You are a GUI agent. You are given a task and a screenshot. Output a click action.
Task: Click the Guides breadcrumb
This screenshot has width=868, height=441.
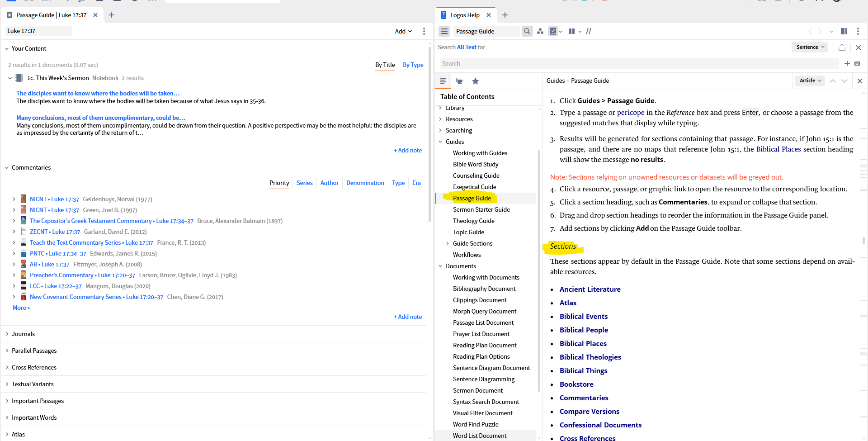pyautogui.click(x=555, y=81)
